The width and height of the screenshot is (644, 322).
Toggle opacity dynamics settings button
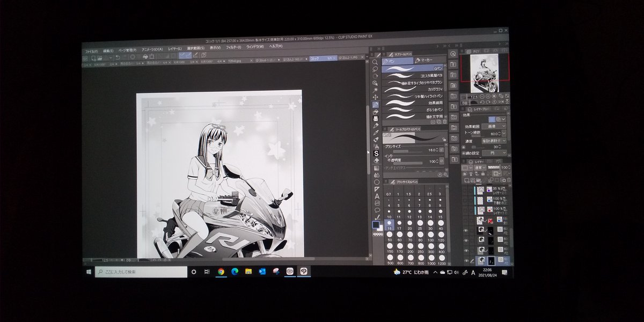point(441,161)
